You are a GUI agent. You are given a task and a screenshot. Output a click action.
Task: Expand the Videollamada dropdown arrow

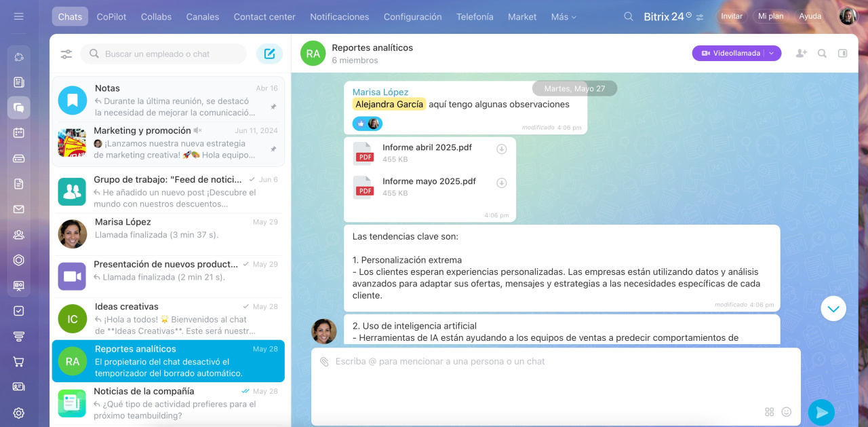click(x=772, y=53)
